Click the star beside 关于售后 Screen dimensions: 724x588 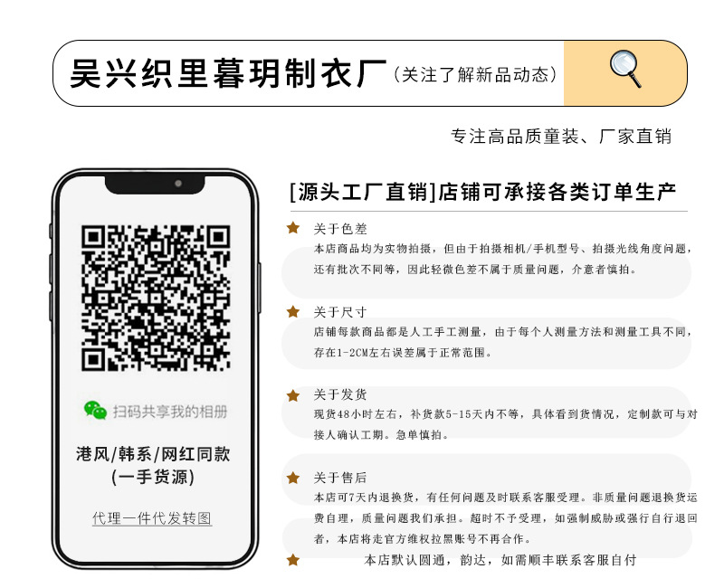click(293, 478)
